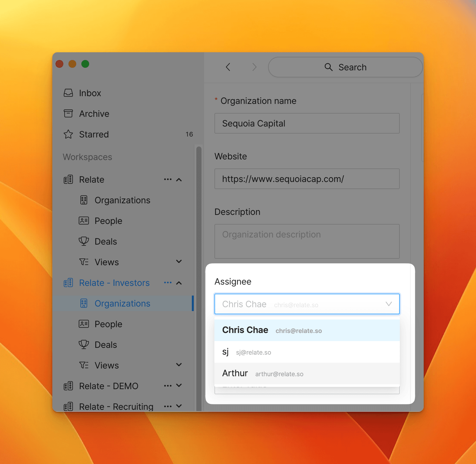
Task: Click the yellow minimize window button
Action: (x=72, y=64)
